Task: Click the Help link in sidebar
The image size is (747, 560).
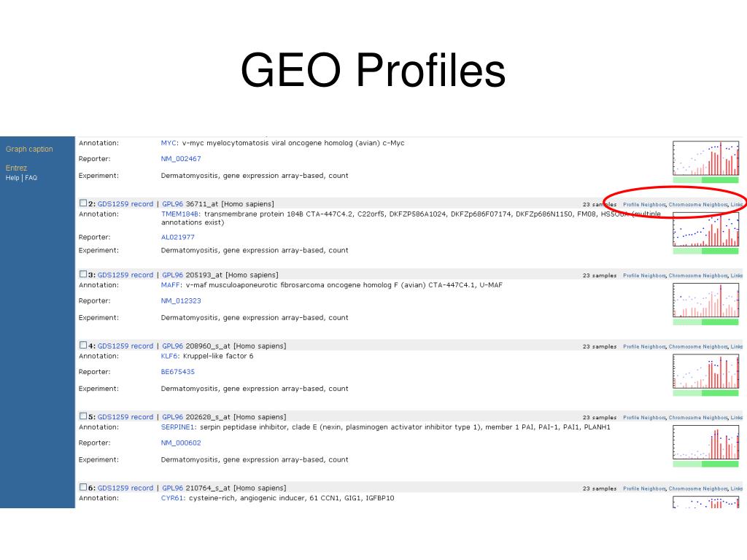Action: (x=12, y=178)
